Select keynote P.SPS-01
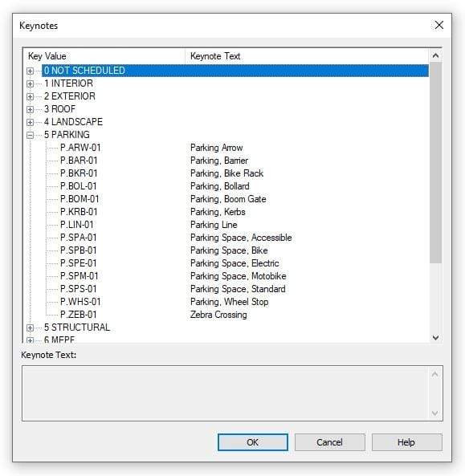Viewport: 465px width, 476px height. click(79, 289)
